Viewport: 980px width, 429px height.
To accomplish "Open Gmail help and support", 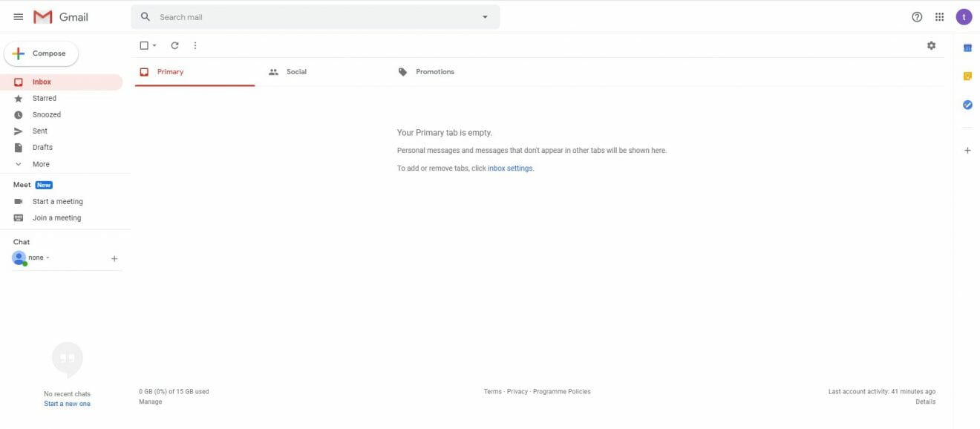I will (916, 16).
